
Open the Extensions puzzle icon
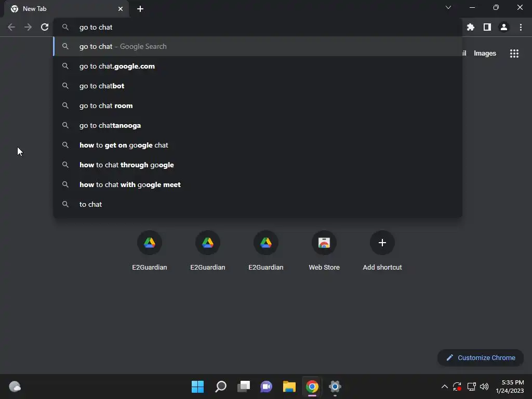coord(470,27)
